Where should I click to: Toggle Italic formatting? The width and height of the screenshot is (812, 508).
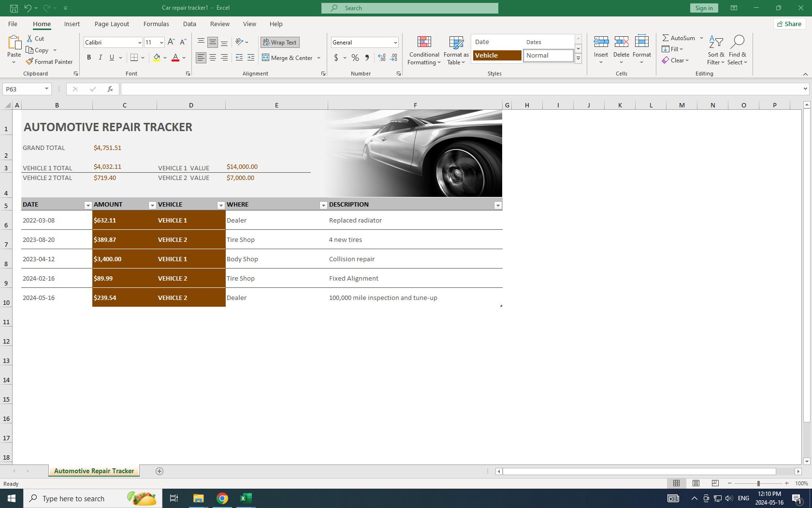tap(101, 58)
